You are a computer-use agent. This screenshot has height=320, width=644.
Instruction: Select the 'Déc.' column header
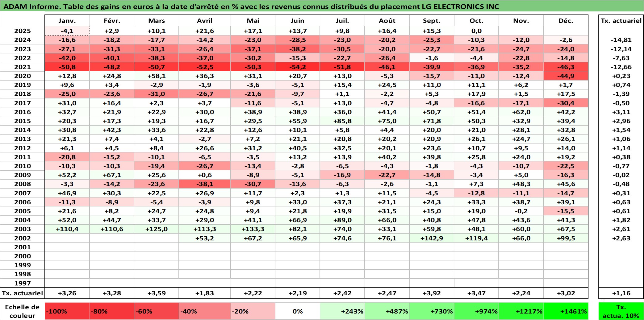(566, 21)
